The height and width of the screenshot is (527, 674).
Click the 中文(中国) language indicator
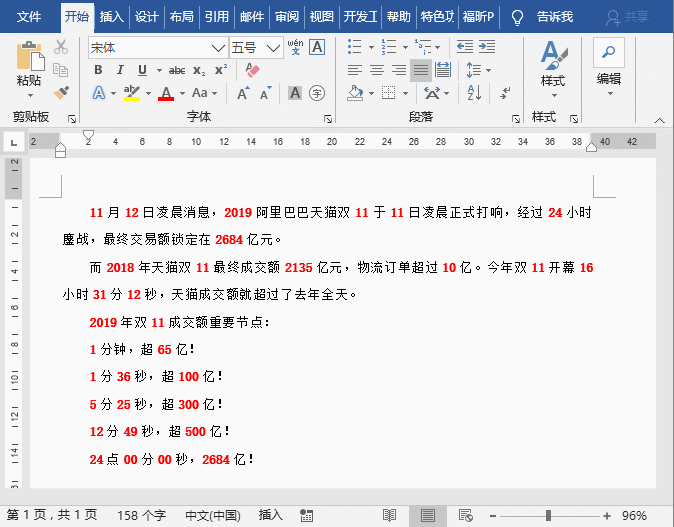pyautogui.click(x=213, y=515)
